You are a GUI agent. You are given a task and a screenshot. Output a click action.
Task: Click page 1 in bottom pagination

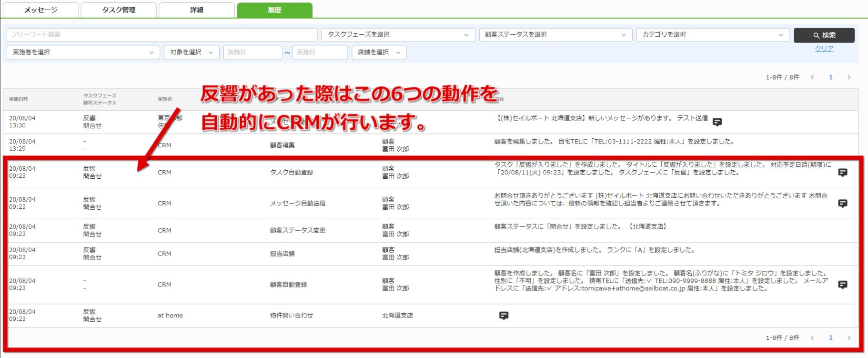(831, 338)
